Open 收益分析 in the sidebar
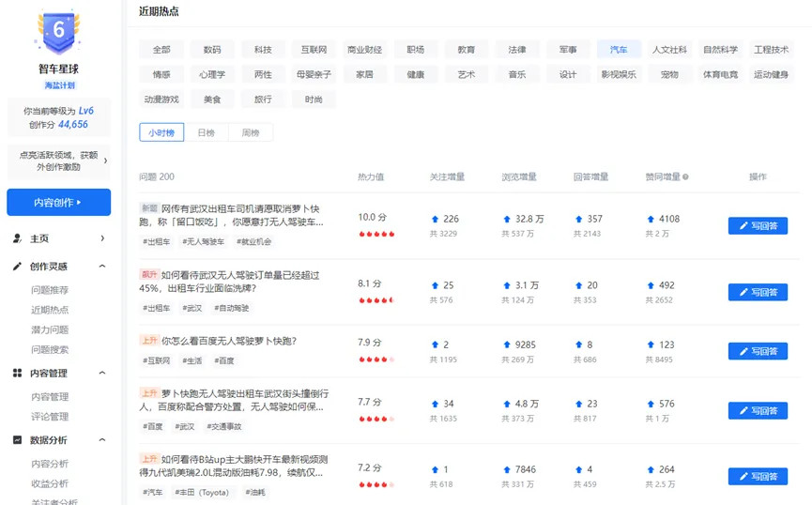Image resolution: width=812 pixels, height=505 pixels. point(50,483)
